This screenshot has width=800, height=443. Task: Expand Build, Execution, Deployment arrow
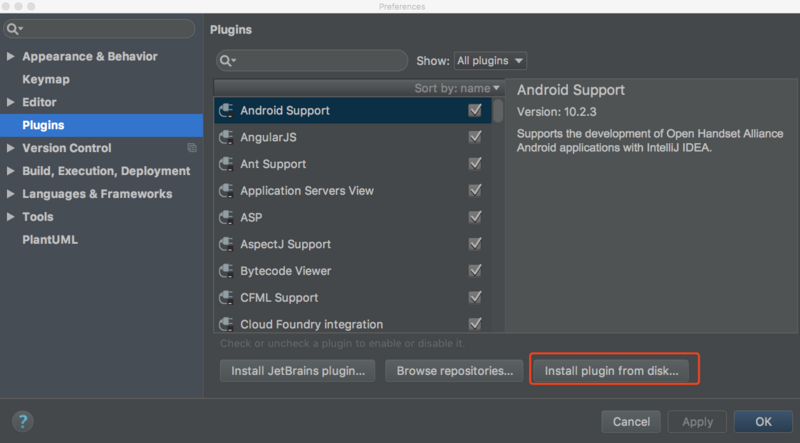pyautogui.click(x=10, y=171)
